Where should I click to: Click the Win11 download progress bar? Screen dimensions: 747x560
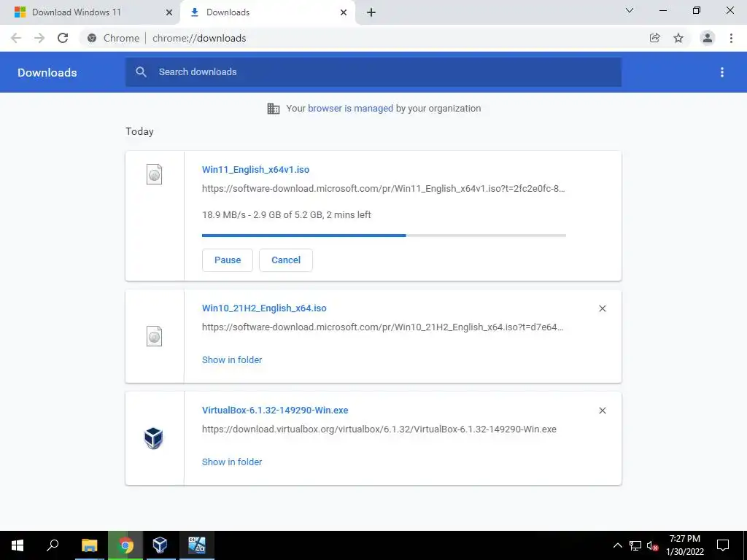[x=384, y=236]
